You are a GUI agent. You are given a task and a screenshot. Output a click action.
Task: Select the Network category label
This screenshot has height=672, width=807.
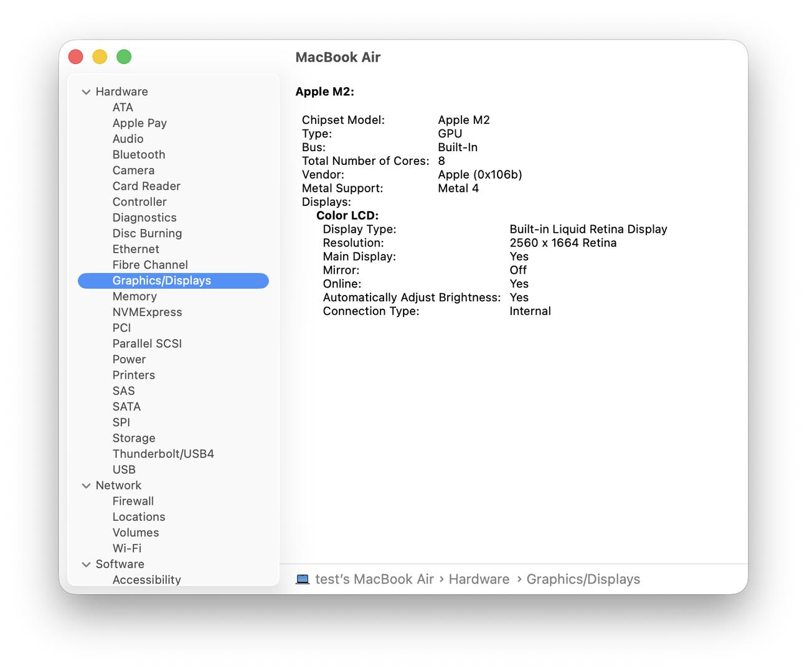[x=118, y=485]
